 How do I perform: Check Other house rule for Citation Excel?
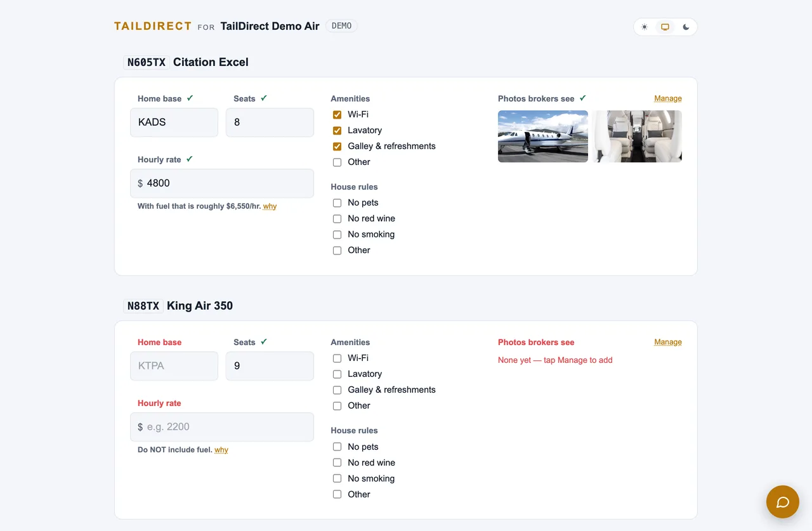337,251
